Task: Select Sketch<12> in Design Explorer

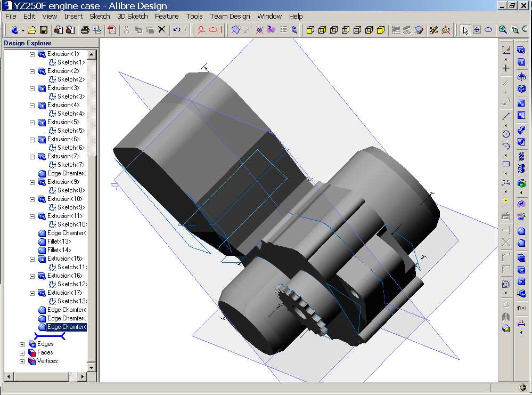Action: 72,284
